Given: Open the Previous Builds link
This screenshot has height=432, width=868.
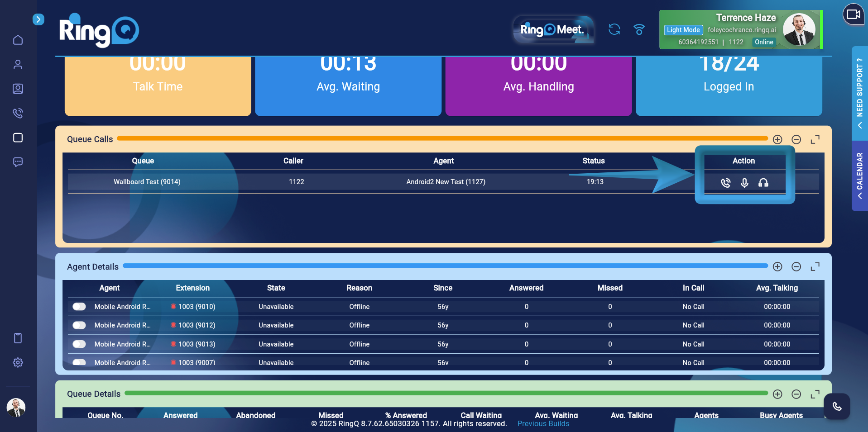Looking at the screenshot, I should point(543,424).
